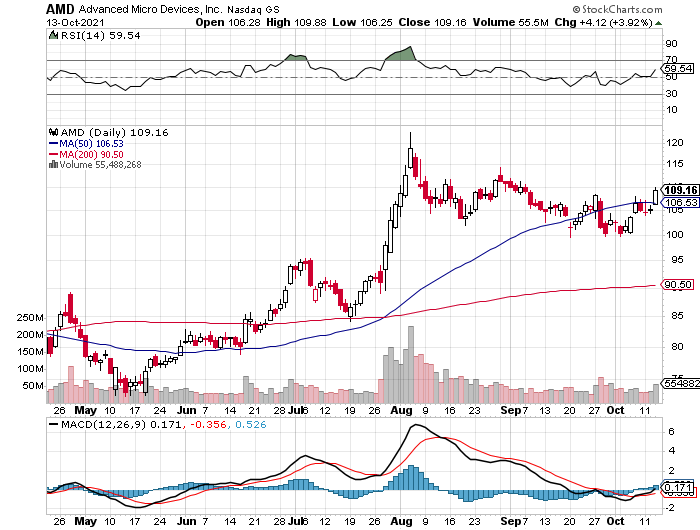Click the red -0.356 signal value in the MACD legend
Viewport: 700px width, 530px height.
click(208, 425)
